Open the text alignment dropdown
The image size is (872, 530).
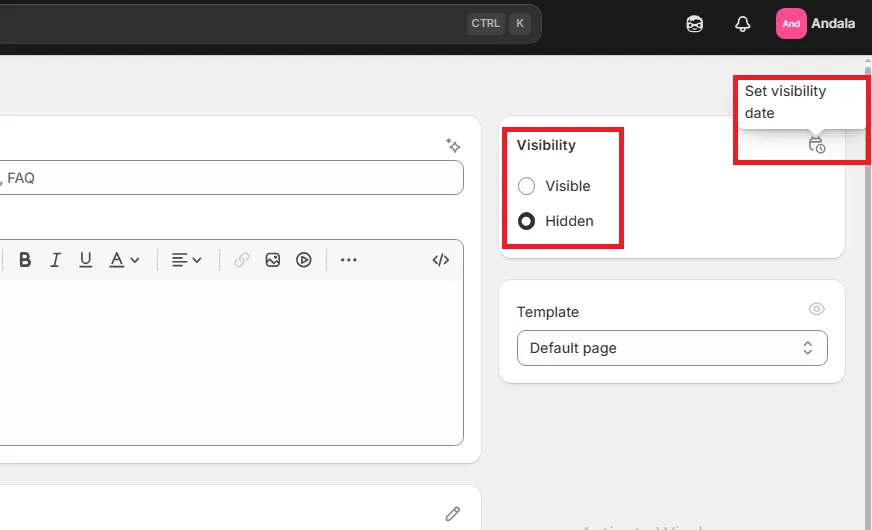(x=186, y=260)
